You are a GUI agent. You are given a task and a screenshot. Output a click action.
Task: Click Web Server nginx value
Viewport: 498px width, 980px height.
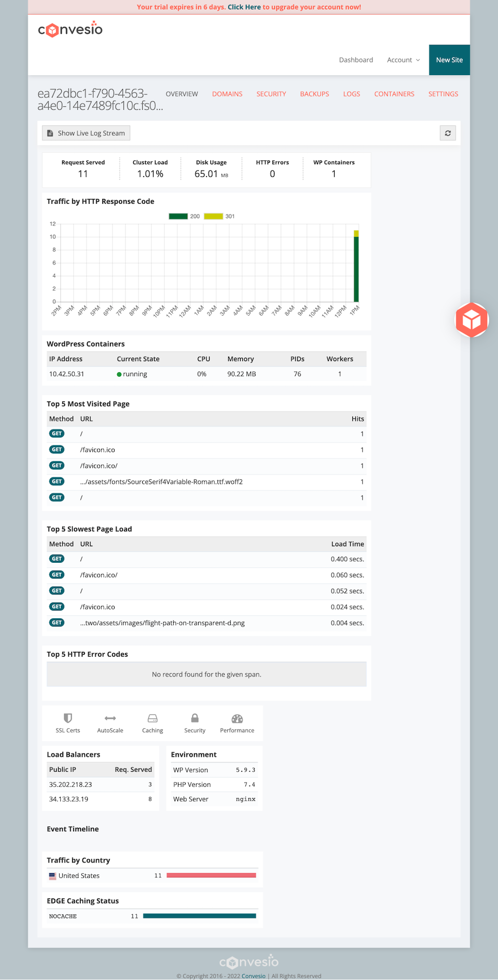point(245,799)
